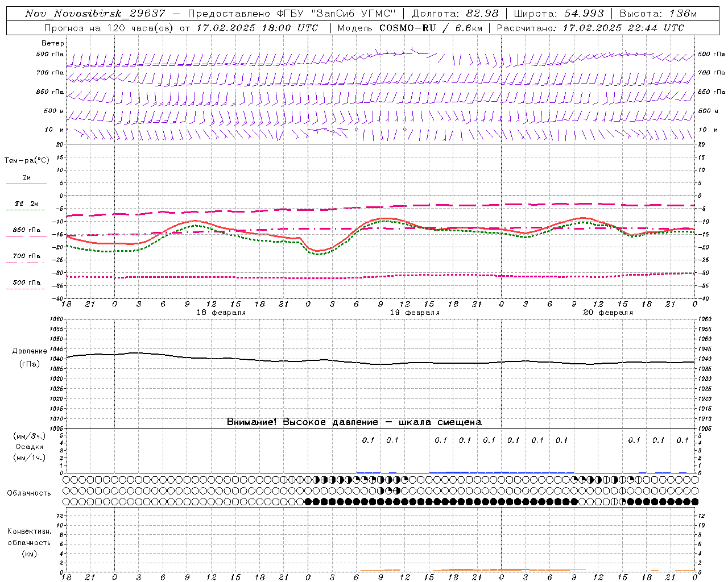Click the dotted 500 гПа legend line sample

pos(26,289)
